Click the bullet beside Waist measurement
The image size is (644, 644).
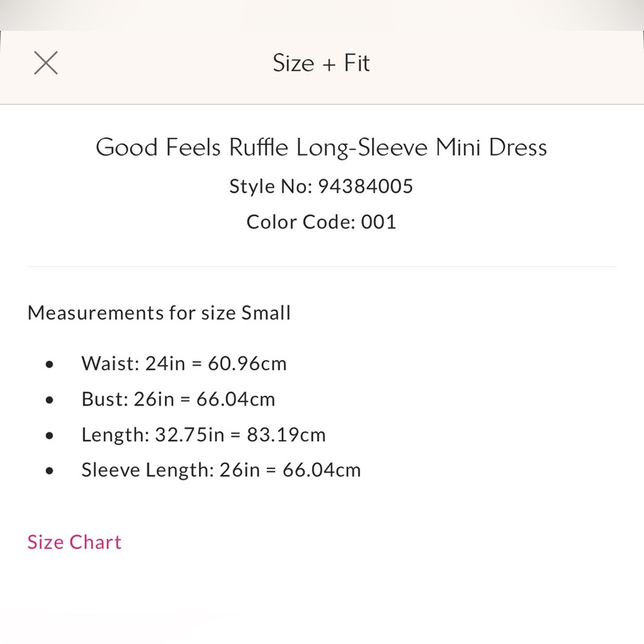pos(50,365)
